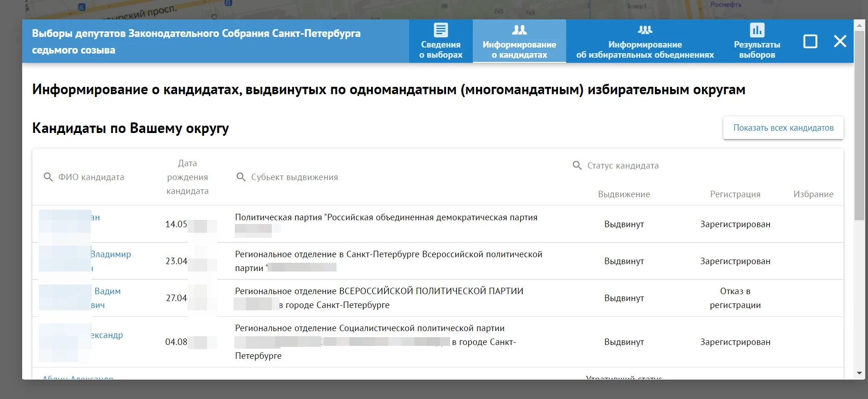Click Показать всех кандидатов button
The image size is (868, 399).
(x=783, y=128)
